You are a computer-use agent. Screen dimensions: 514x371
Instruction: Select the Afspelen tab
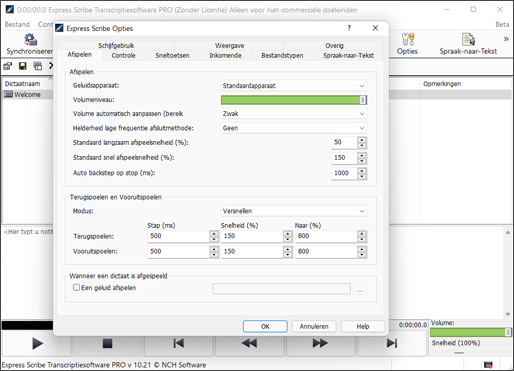pyautogui.click(x=79, y=55)
